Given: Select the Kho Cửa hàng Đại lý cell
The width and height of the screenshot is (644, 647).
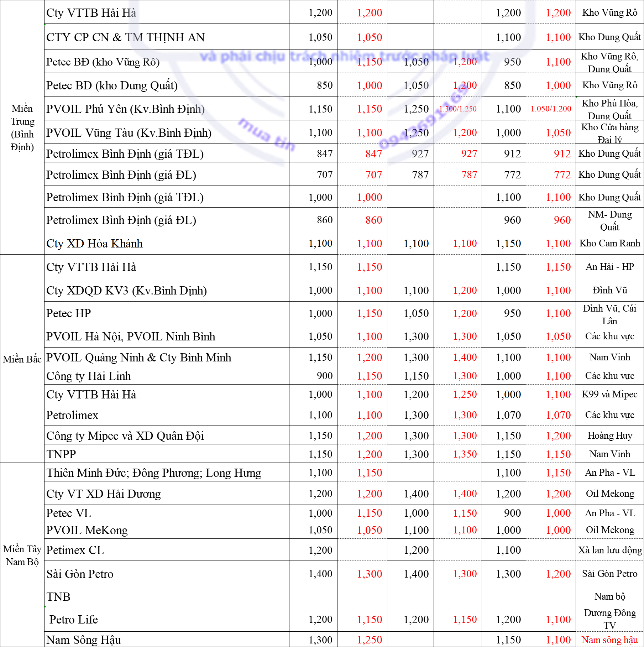Looking at the screenshot, I should click(610, 132).
